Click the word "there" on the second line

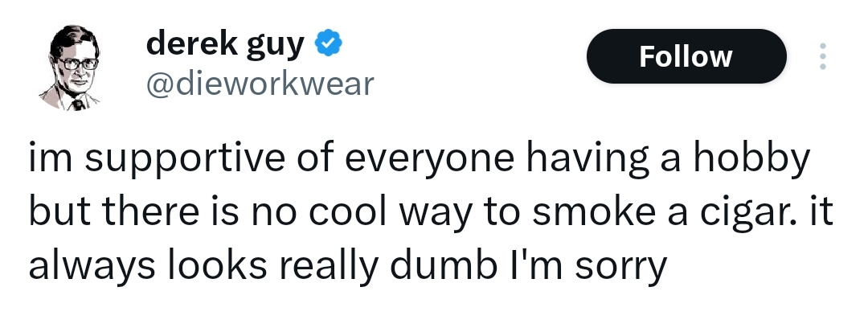(149, 213)
